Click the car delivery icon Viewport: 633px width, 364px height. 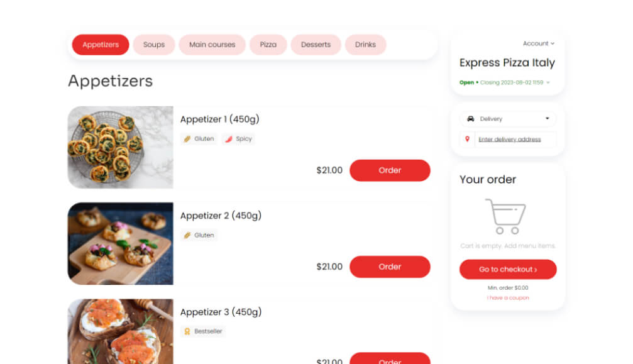click(x=470, y=119)
